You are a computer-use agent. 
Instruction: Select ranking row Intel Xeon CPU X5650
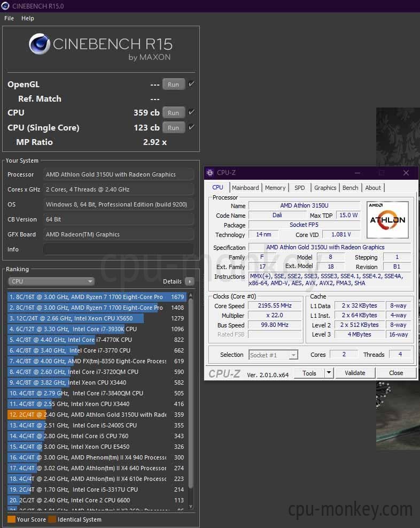(x=97, y=318)
